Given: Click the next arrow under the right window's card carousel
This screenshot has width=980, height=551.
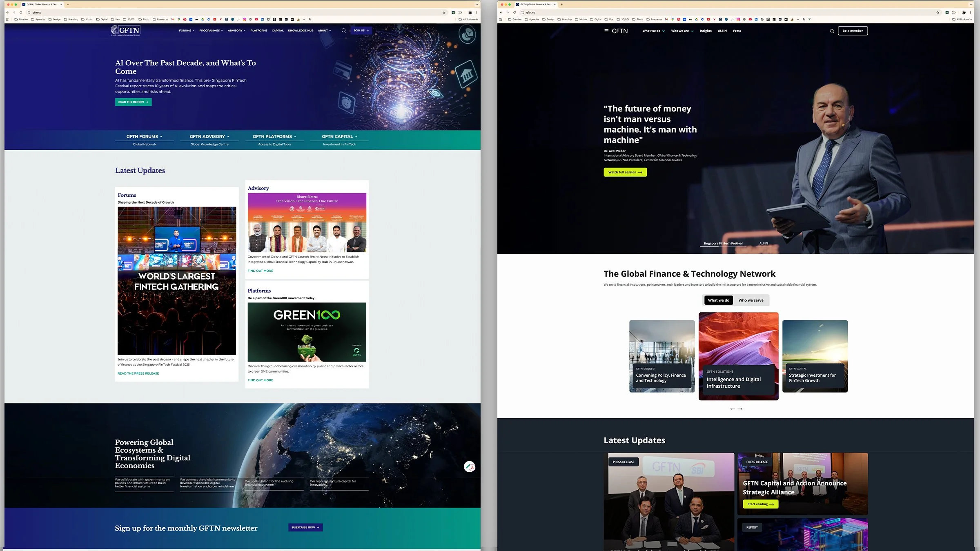Looking at the screenshot, I should pos(740,409).
